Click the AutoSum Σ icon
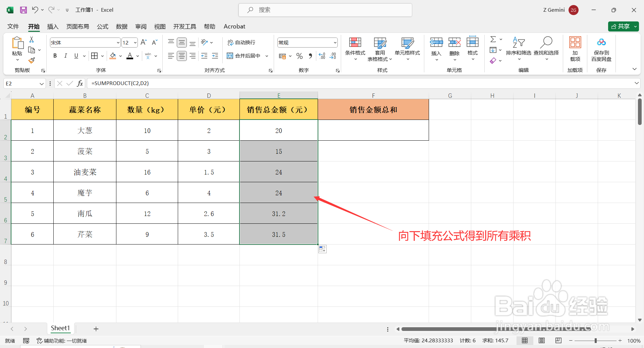Screen dimensions: 644x348 click(x=493, y=39)
